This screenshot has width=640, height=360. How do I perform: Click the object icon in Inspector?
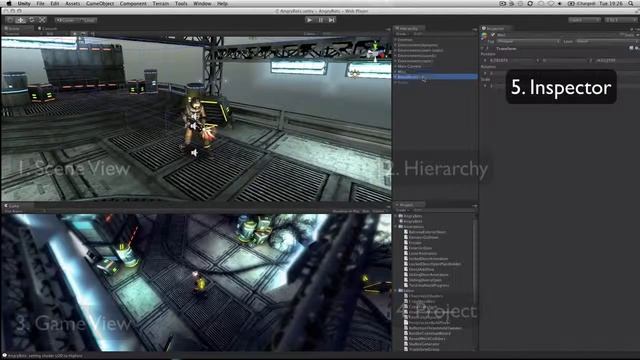click(x=484, y=36)
